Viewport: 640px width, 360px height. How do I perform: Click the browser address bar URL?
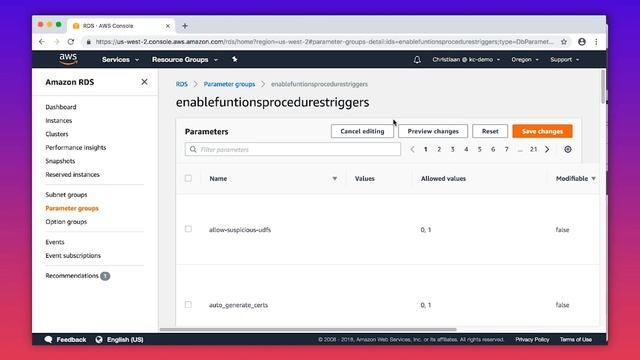[324, 42]
